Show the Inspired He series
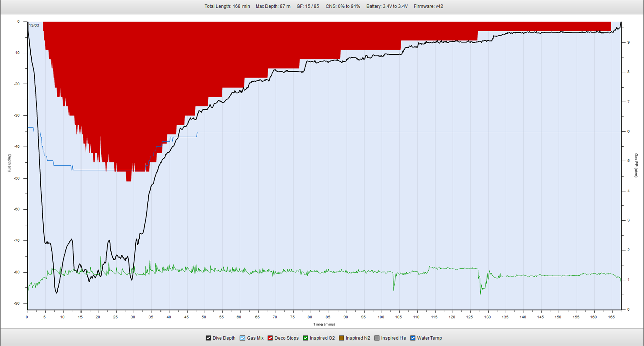 (377, 338)
